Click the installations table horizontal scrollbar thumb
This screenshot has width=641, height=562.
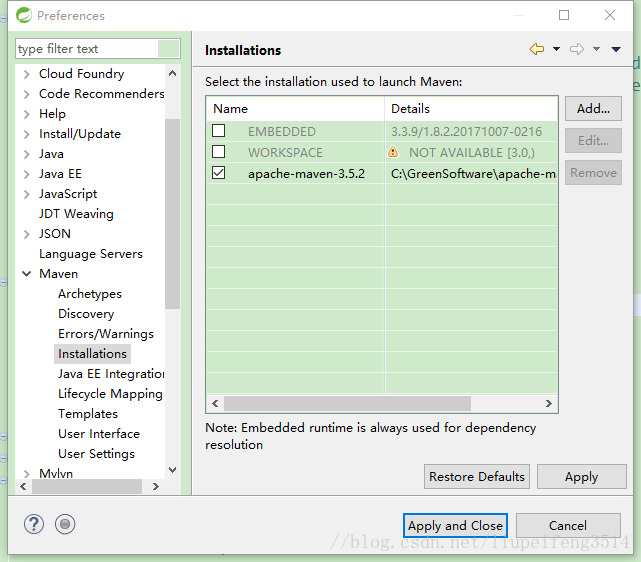click(347, 404)
